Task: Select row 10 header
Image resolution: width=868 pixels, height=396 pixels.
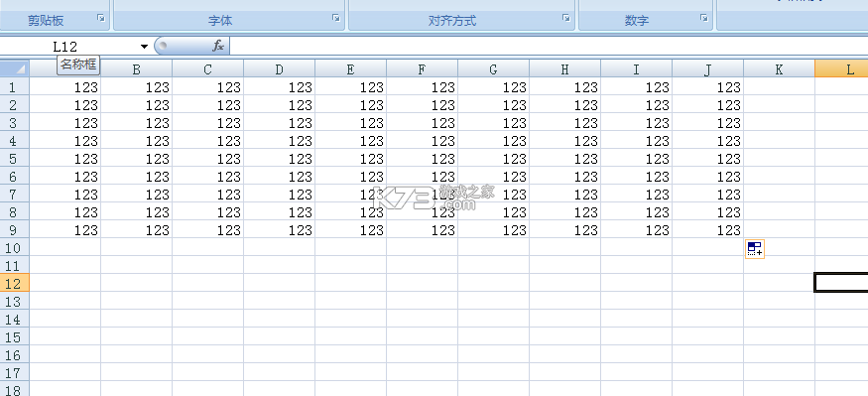Action: pos(15,247)
